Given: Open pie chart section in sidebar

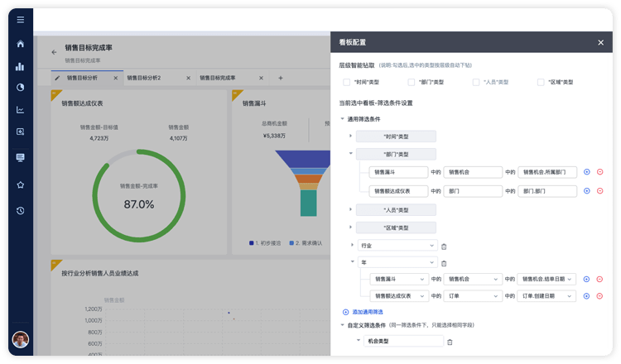Looking at the screenshot, I should pyautogui.click(x=20, y=87).
